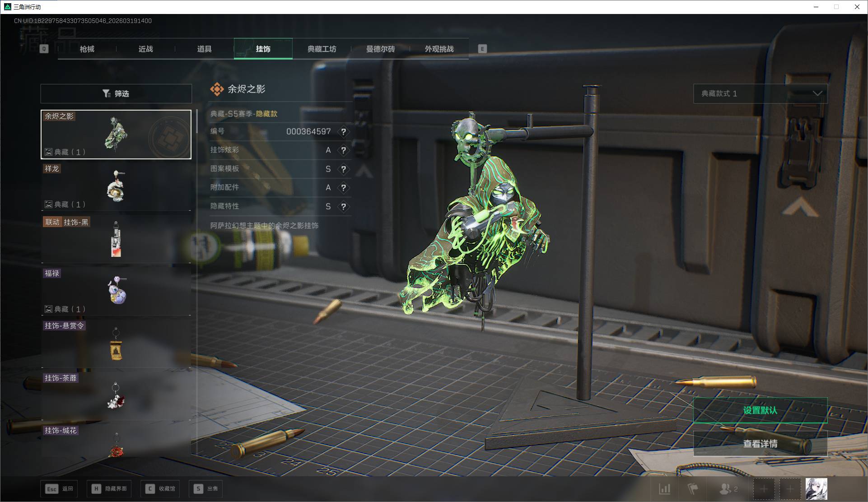Click the 图案模板 grade S value
The width and height of the screenshot is (868, 502).
(x=328, y=169)
